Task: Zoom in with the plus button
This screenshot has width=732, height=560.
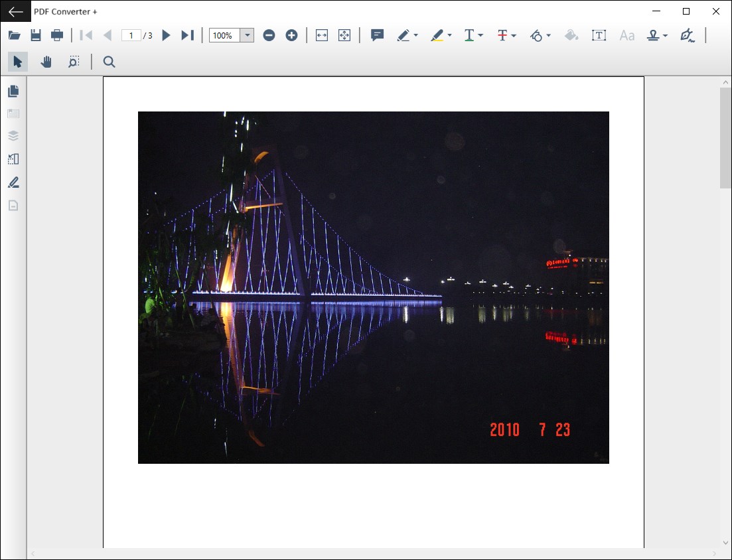Action: coord(291,35)
